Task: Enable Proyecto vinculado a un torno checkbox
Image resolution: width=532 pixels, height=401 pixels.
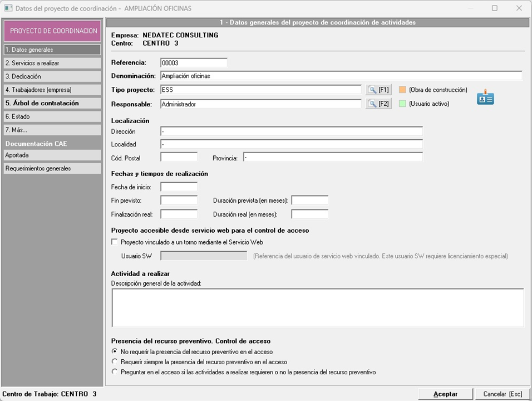Action: point(115,242)
